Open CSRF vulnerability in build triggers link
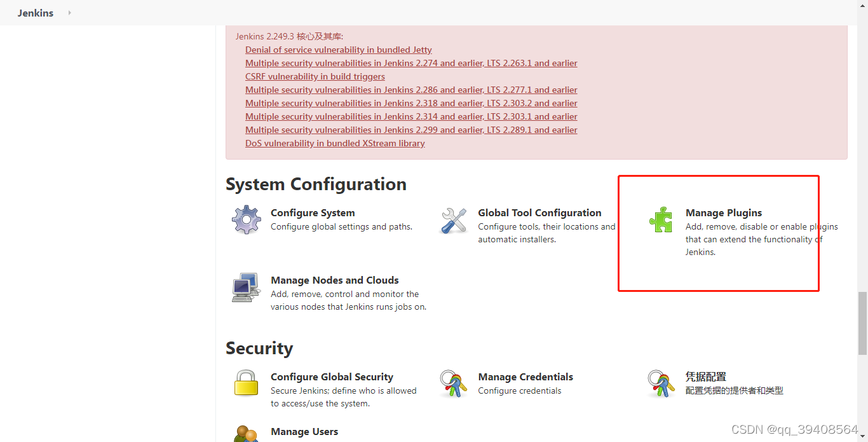 (315, 76)
